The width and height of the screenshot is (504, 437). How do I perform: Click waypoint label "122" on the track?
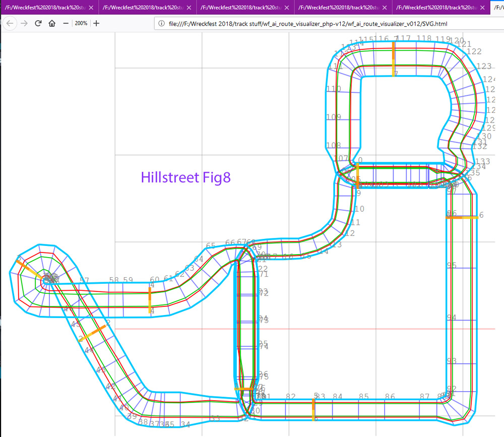pos(474,51)
